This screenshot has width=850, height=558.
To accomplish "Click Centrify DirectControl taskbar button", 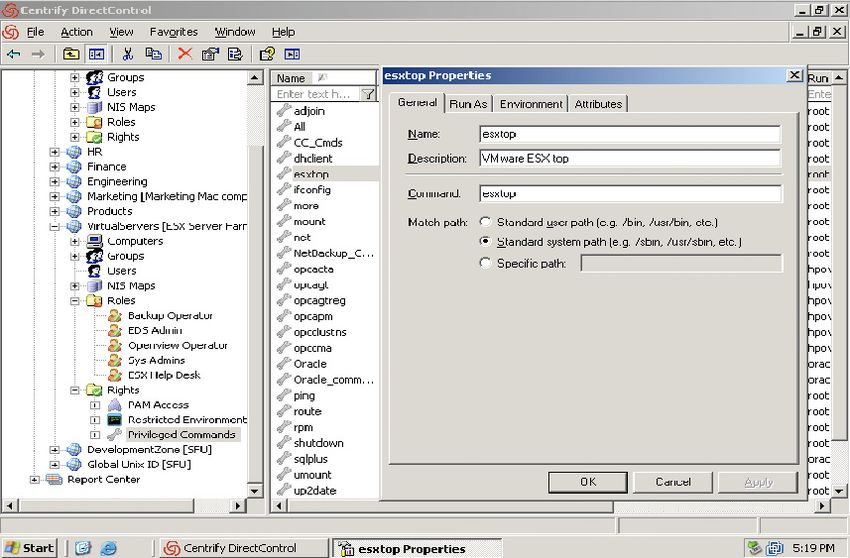I will [x=244, y=548].
